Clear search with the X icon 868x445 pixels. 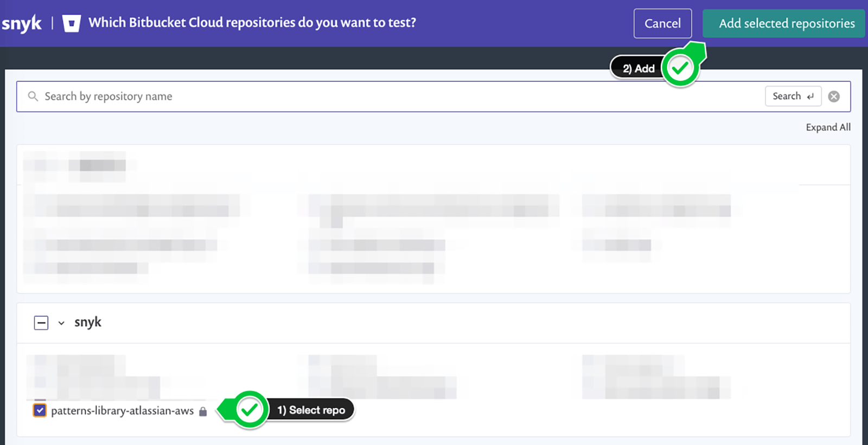(x=834, y=96)
